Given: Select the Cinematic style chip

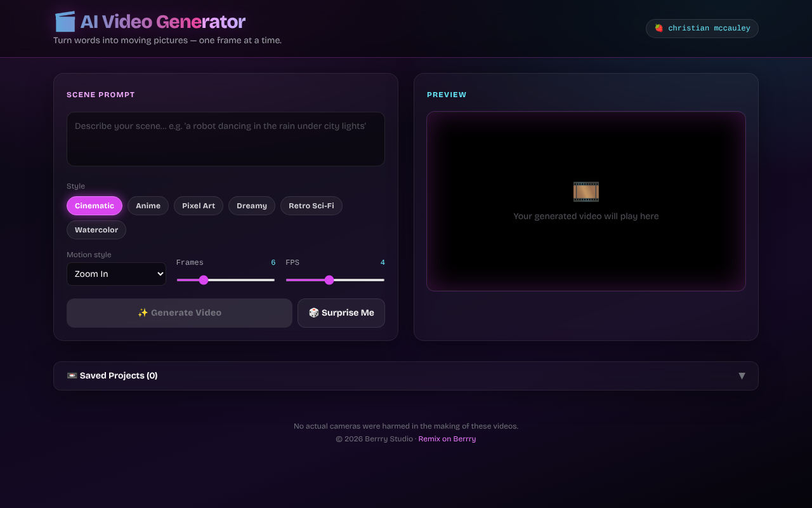Looking at the screenshot, I should 95,206.
